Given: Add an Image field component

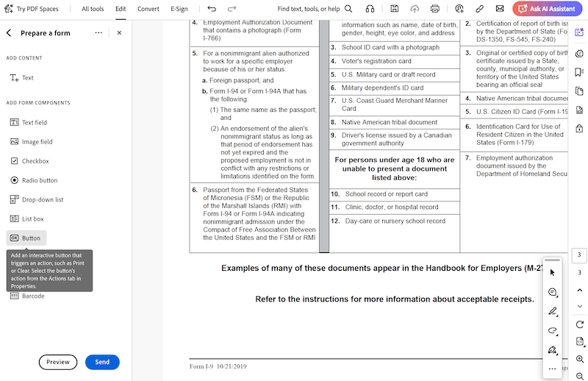Looking at the screenshot, I should 32,141.
